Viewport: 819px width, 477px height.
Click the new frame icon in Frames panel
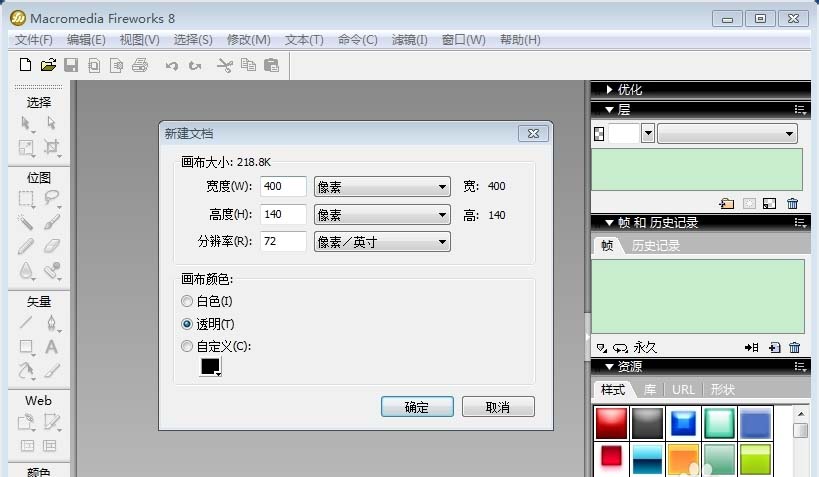pos(775,347)
